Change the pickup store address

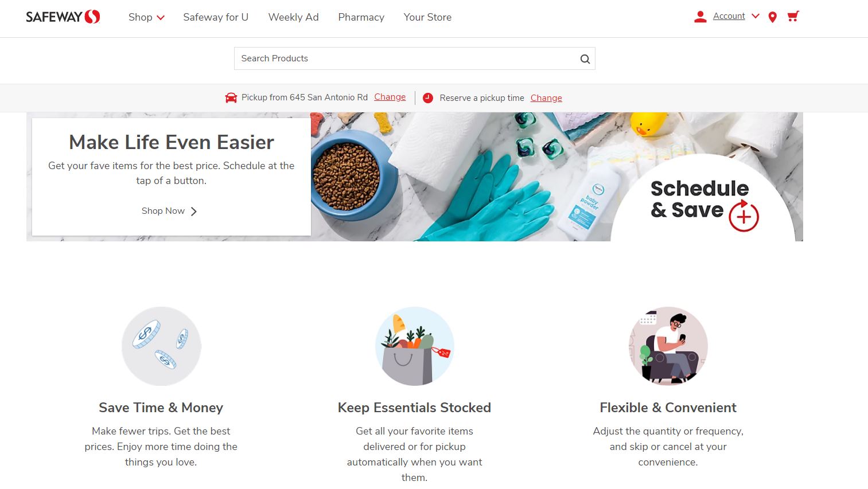click(x=390, y=97)
